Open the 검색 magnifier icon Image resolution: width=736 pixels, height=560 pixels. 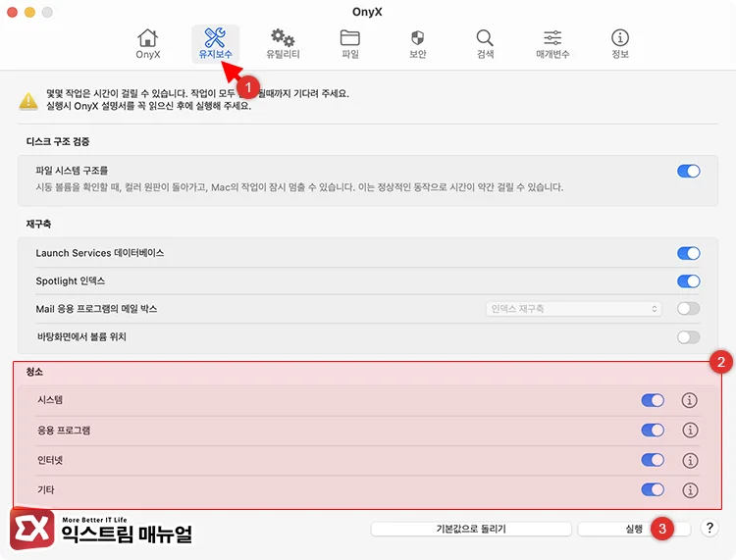485,39
